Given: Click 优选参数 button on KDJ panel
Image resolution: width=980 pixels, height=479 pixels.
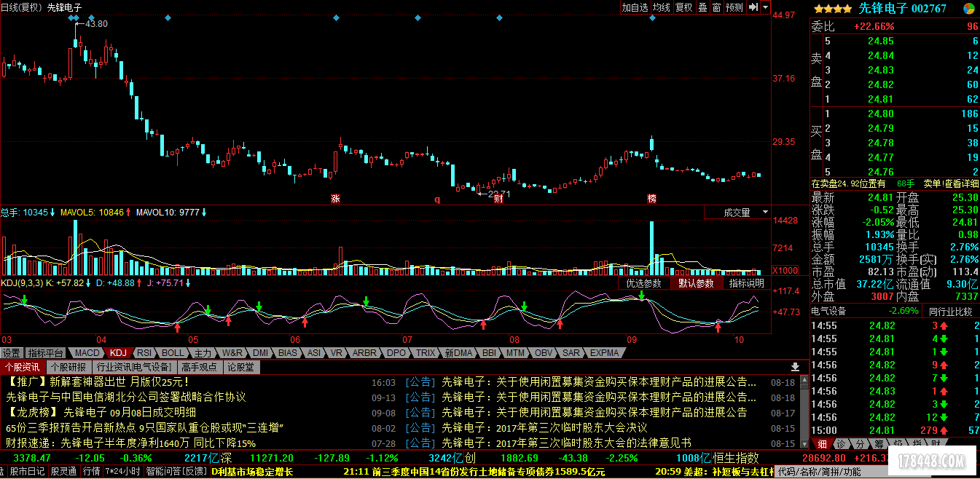Looking at the screenshot, I should [643, 283].
